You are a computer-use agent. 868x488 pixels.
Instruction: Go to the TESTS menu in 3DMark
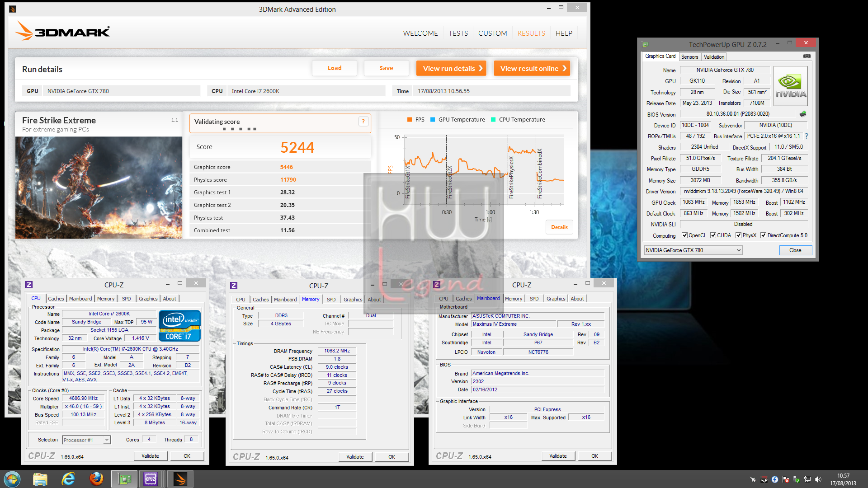point(458,33)
